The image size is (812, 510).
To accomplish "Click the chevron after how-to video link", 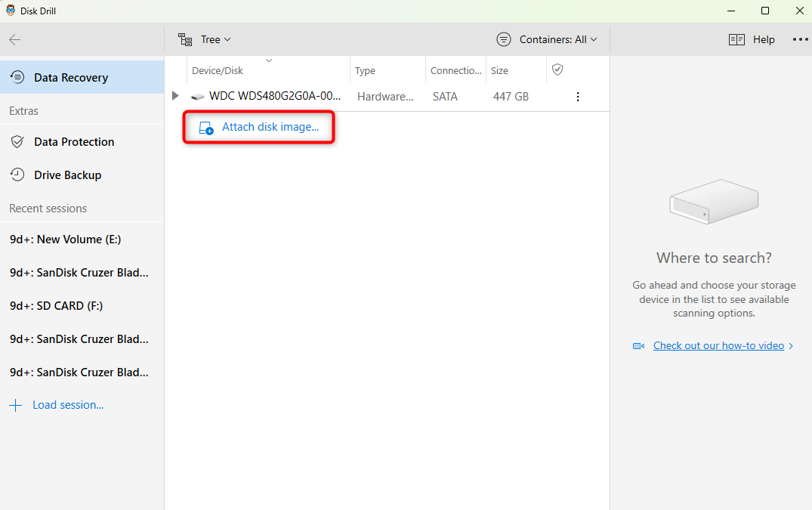I will (791, 346).
